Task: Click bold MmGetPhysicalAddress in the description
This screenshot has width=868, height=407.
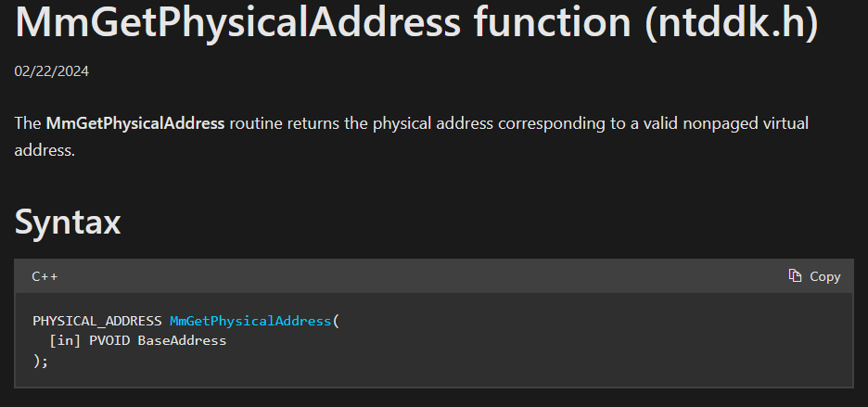Action: (134, 123)
